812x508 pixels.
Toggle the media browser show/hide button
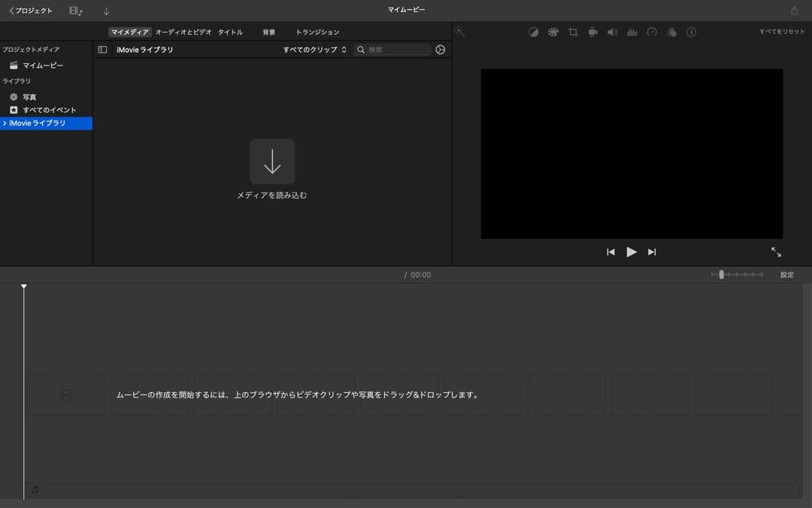pyautogui.click(x=75, y=11)
